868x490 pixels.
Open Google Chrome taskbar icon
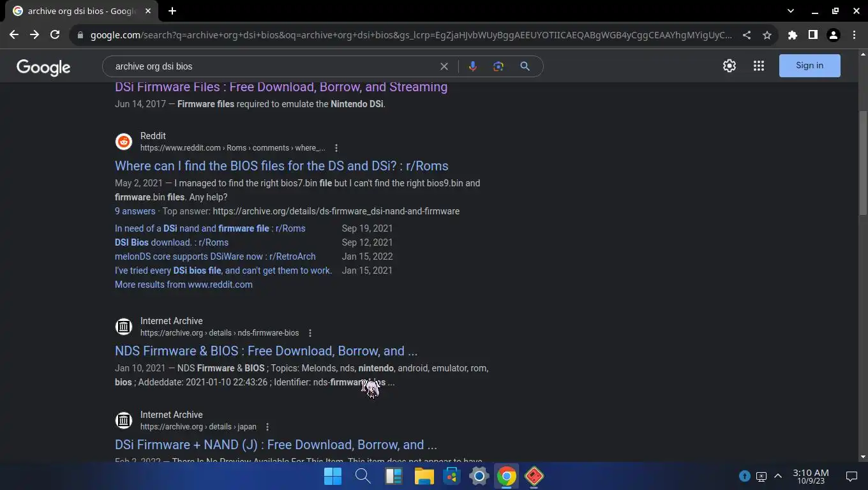[507, 476]
